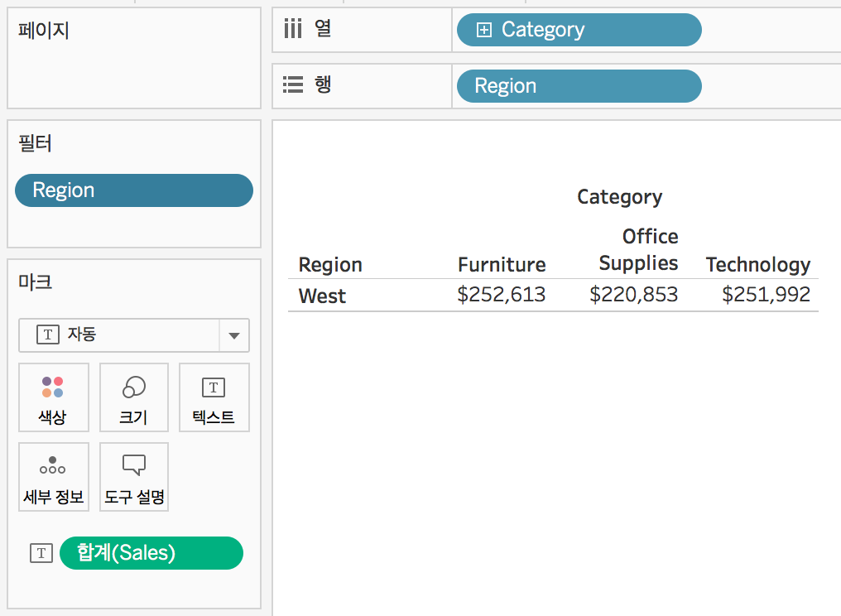The height and width of the screenshot is (616, 841).
Task: Click the 합계(Sales) green pill
Action: pyautogui.click(x=151, y=553)
